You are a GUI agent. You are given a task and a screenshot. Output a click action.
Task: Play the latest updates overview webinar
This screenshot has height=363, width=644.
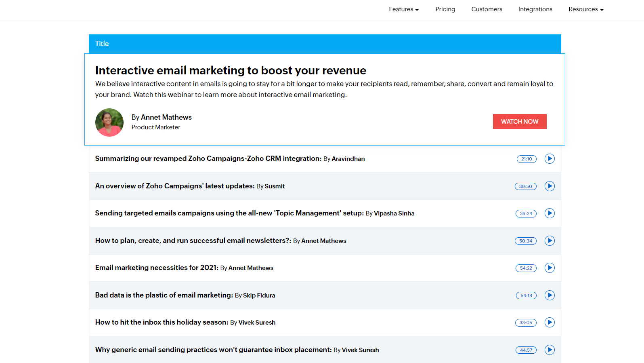point(550,186)
